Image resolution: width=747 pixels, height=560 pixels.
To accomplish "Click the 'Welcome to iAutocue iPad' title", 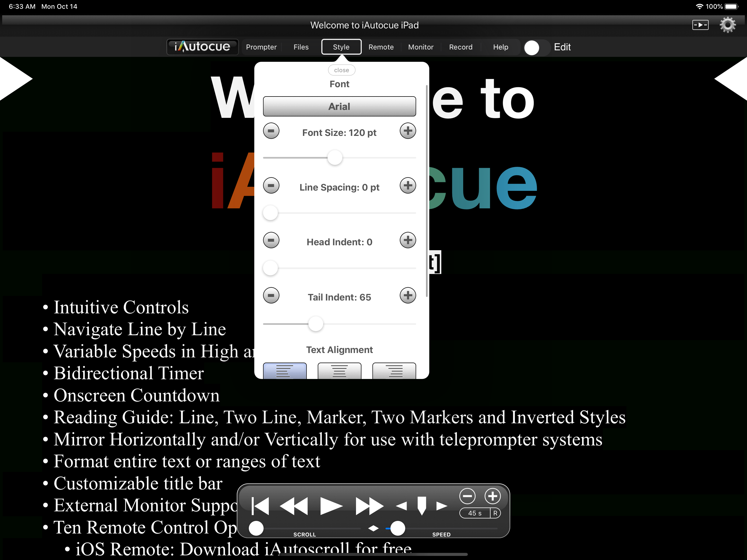I will click(364, 25).
